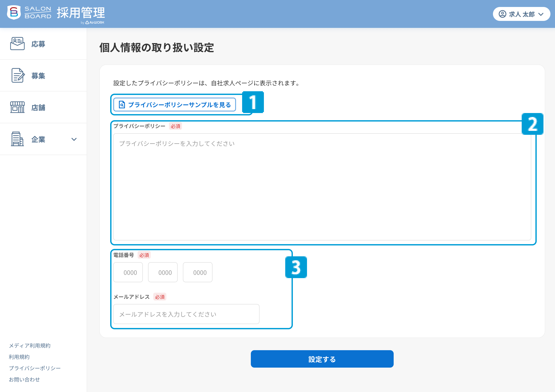Click the 個人情報の取り扱い設定 page heading
The image size is (555, 392).
(157, 47)
